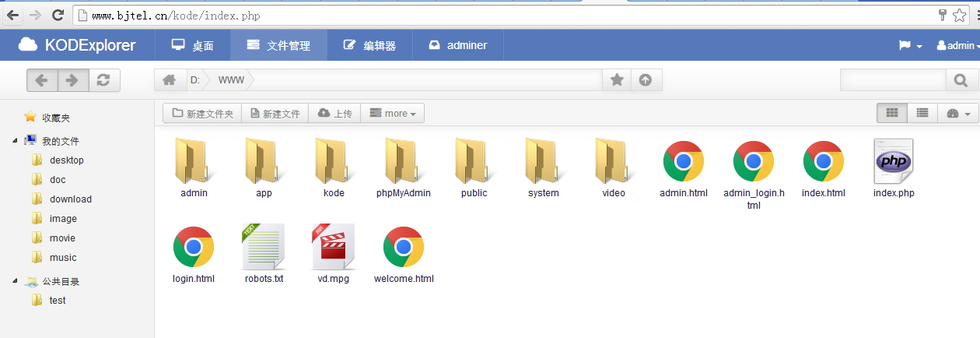Select doc folder in sidebar tree

click(58, 180)
